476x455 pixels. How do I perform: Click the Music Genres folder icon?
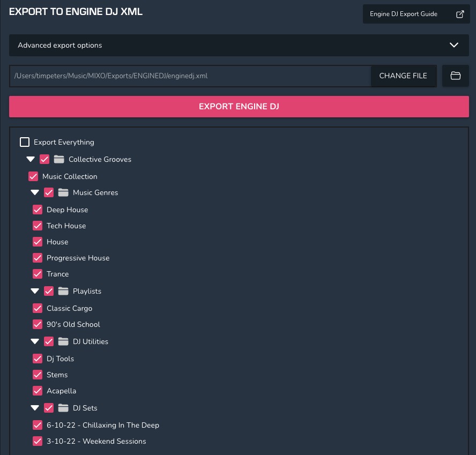click(63, 192)
